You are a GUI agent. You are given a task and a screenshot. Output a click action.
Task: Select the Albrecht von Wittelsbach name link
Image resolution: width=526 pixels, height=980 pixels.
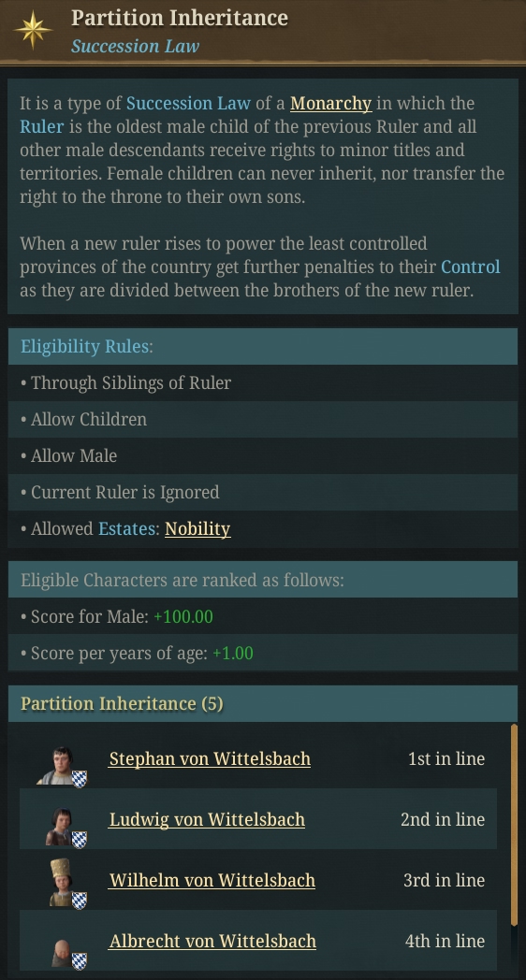click(212, 941)
